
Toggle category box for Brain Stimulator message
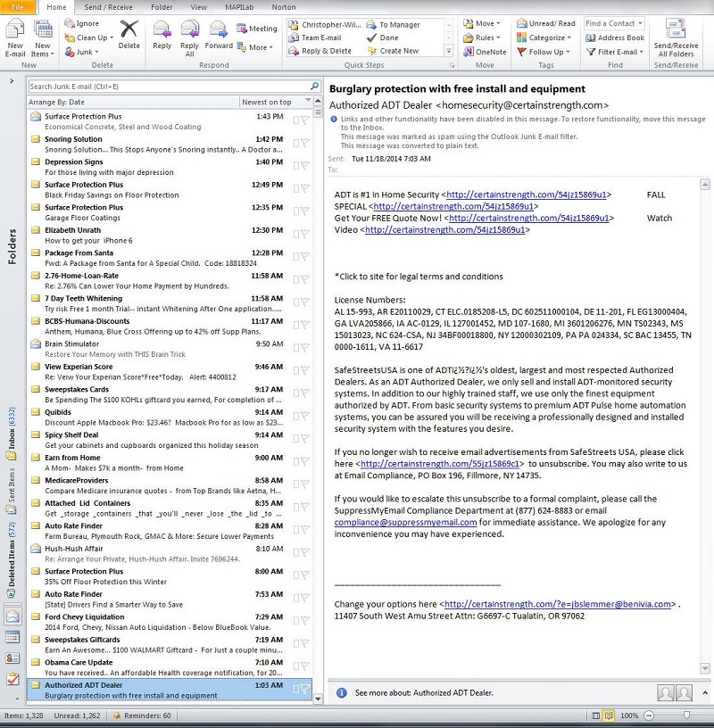[x=296, y=348]
